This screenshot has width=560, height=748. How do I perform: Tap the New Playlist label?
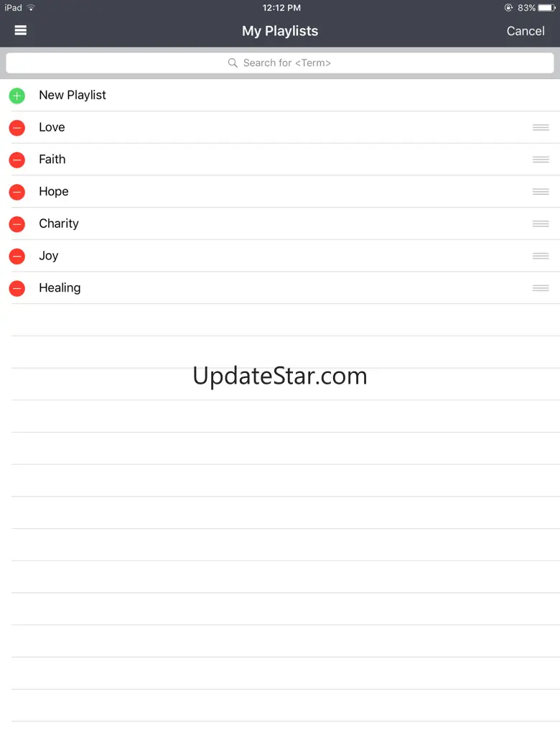(x=73, y=95)
